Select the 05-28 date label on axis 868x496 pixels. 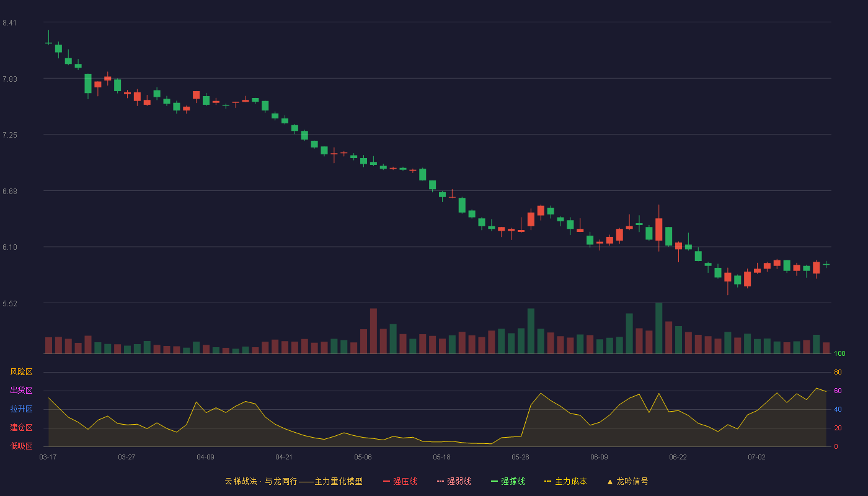(520, 457)
